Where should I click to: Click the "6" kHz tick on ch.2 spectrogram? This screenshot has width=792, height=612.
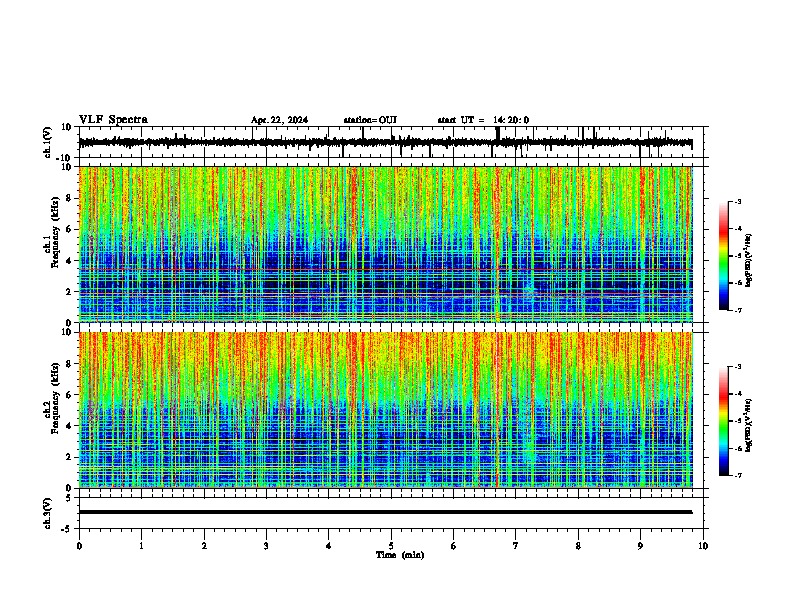point(69,395)
